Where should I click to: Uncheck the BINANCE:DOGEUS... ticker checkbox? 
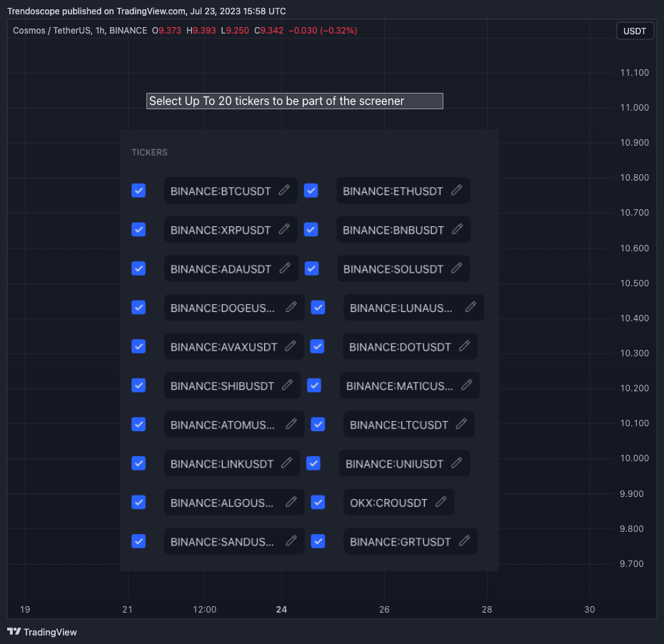pyautogui.click(x=139, y=308)
